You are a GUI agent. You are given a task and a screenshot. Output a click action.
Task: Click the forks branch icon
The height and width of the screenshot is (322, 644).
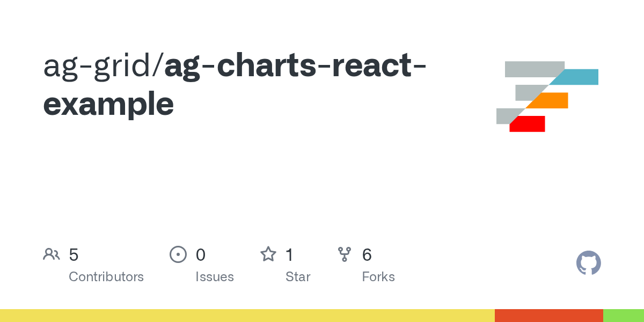coord(344,254)
